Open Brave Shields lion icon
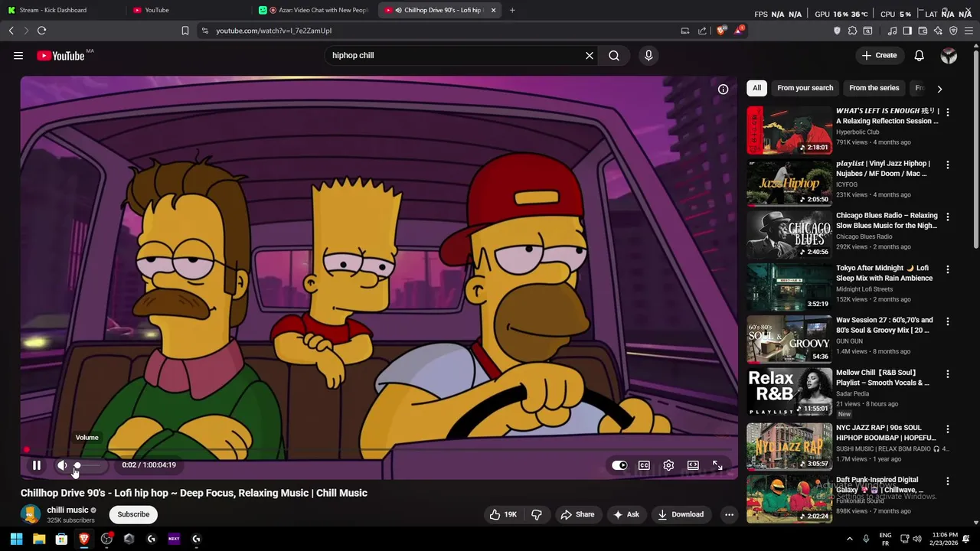This screenshot has height=551, width=980. pyautogui.click(x=721, y=31)
